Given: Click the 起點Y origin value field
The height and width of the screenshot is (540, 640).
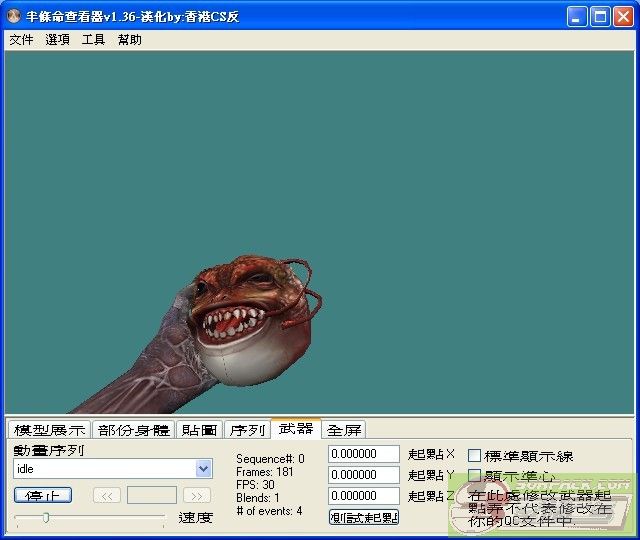Looking at the screenshot, I should pos(364,475).
